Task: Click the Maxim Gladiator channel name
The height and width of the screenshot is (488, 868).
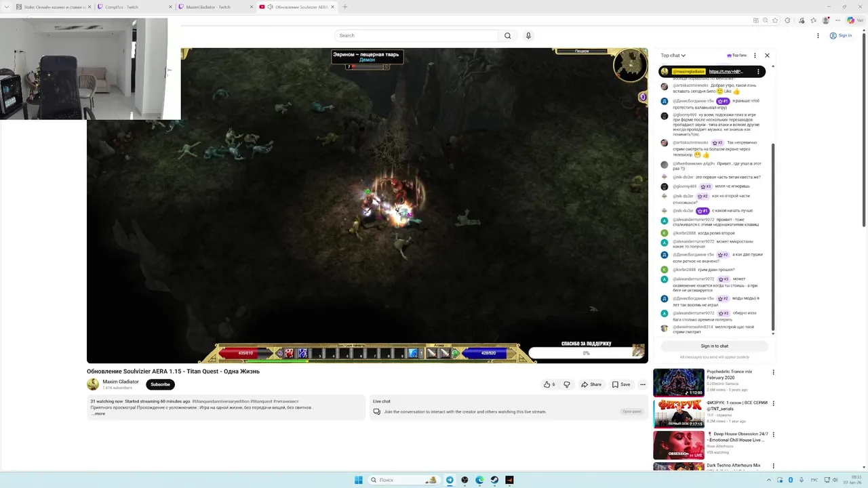Action: (x=121, y=382)
